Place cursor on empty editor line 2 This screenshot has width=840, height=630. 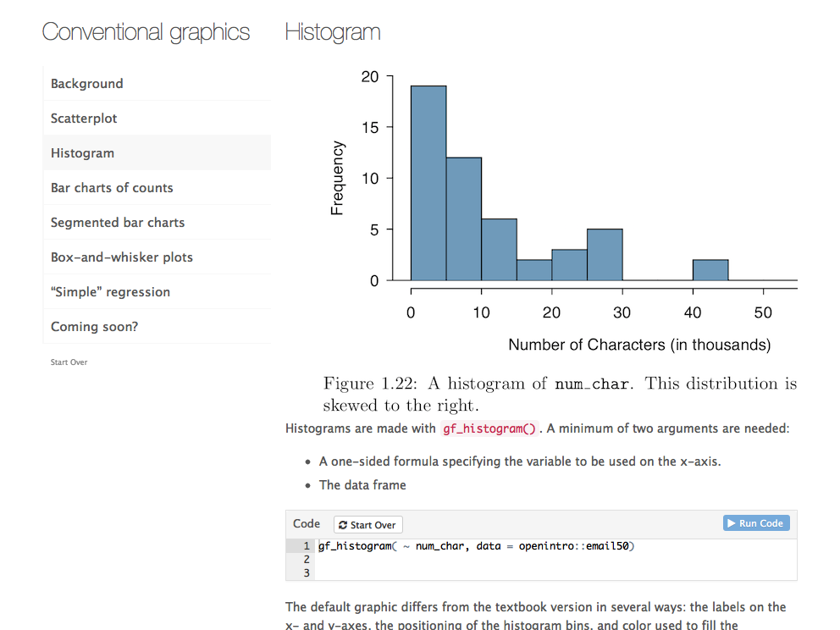[508, 560]
